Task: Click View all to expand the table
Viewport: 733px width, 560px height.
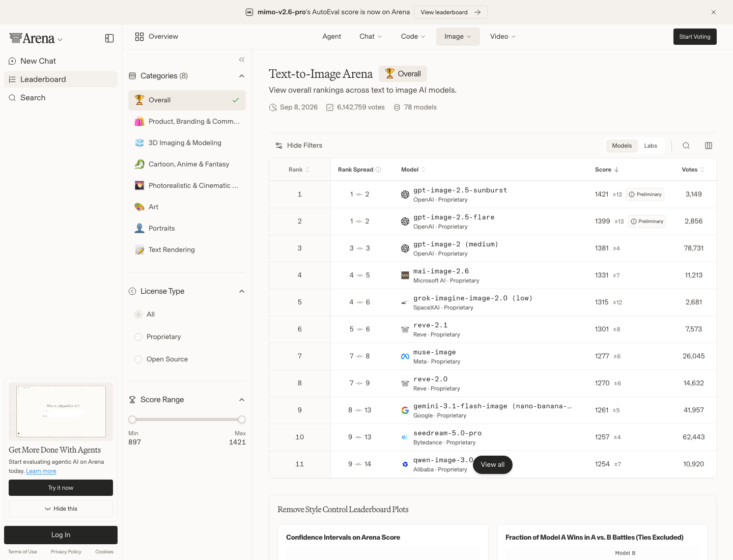Action: tap(493, 465)
